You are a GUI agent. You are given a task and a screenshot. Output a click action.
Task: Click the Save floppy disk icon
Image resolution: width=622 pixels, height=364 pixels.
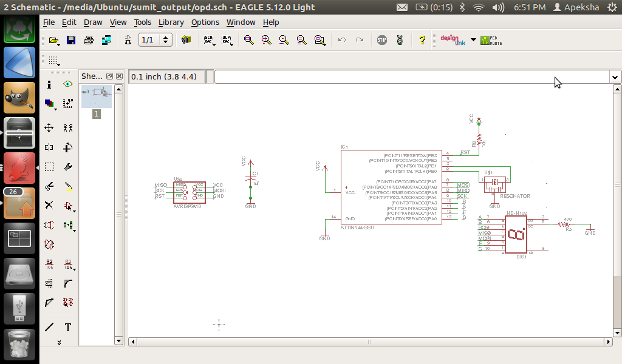pyautogui.click(x=71, y=40)
